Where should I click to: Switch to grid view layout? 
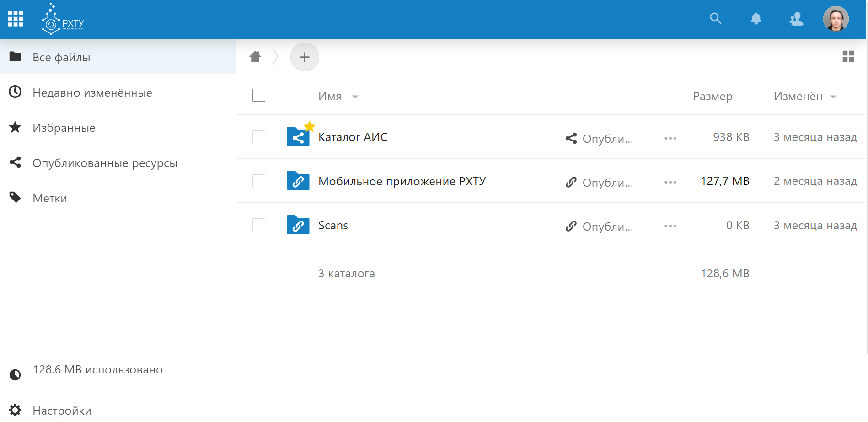(848, 57)
